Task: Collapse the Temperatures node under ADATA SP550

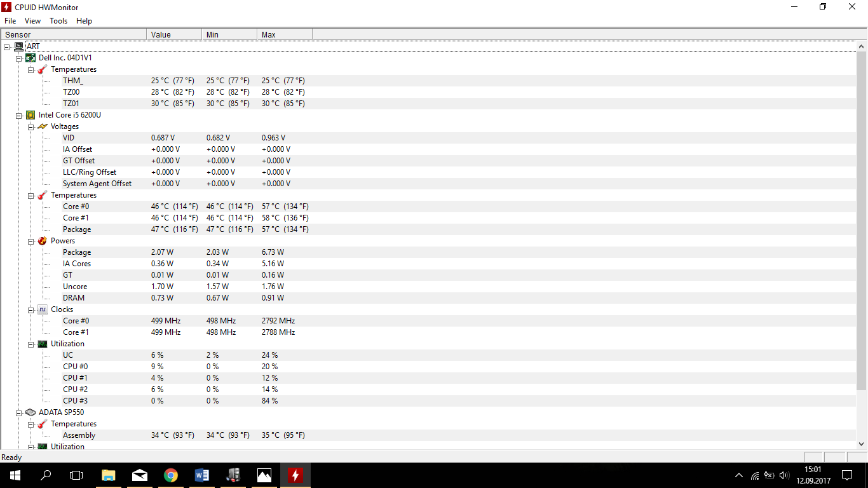Action: 31,424
